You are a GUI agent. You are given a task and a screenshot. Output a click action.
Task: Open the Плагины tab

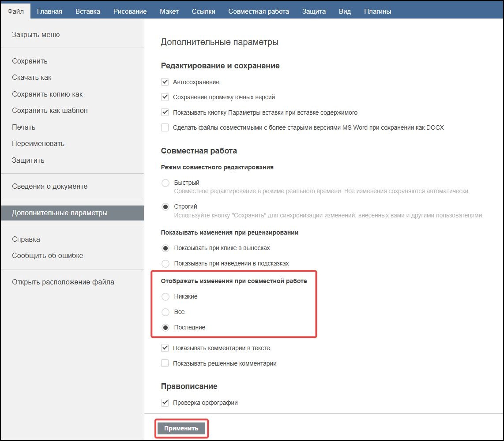point(377,11)
